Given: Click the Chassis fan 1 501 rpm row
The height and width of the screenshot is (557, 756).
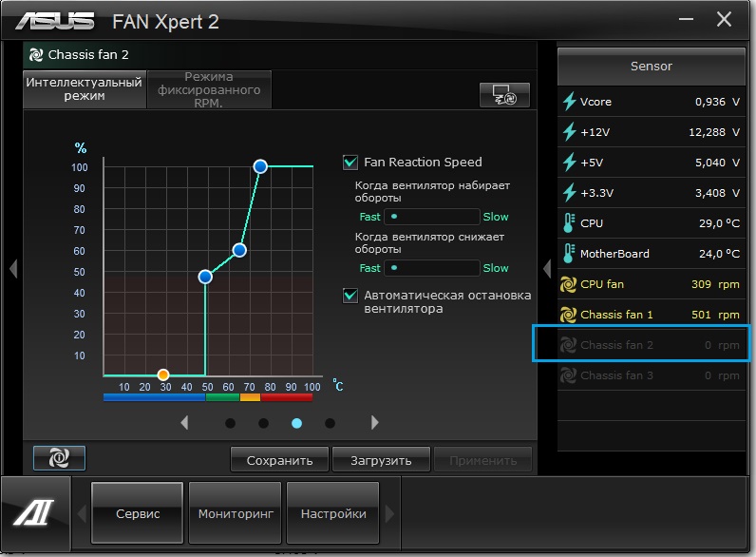Looking at the screenshot, I should pos(651,315).
